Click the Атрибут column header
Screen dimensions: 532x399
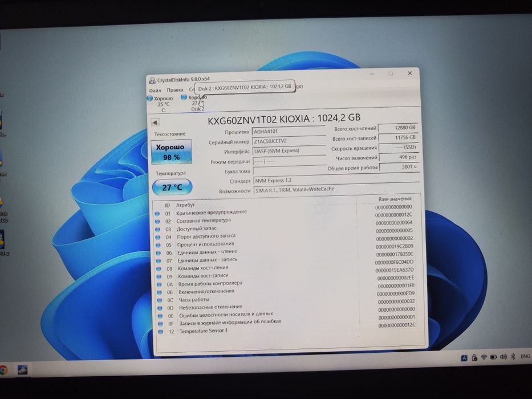(185, 205)
